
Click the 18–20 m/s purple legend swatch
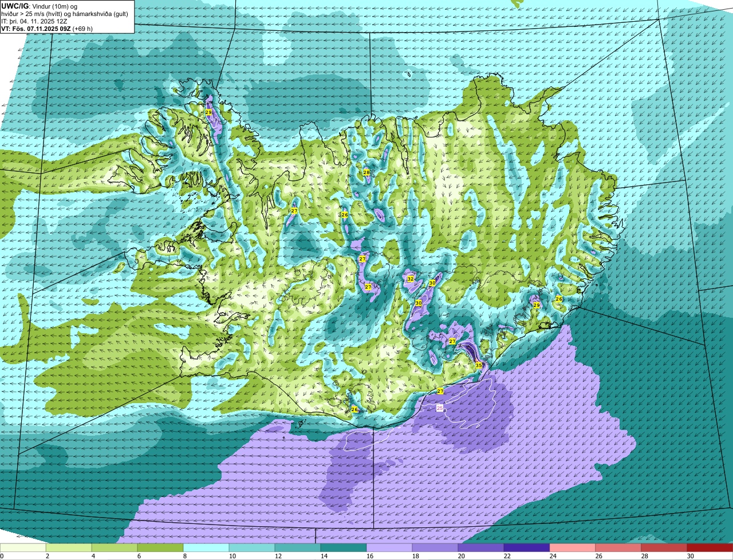pyautogui.click(x=435, y=547)
